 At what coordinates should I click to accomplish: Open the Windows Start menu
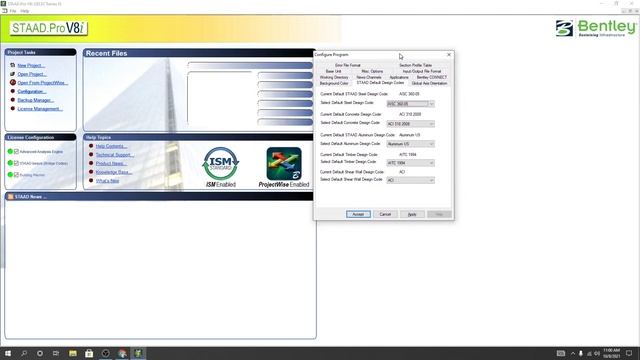pyautogui.click(x=8, y=353)
